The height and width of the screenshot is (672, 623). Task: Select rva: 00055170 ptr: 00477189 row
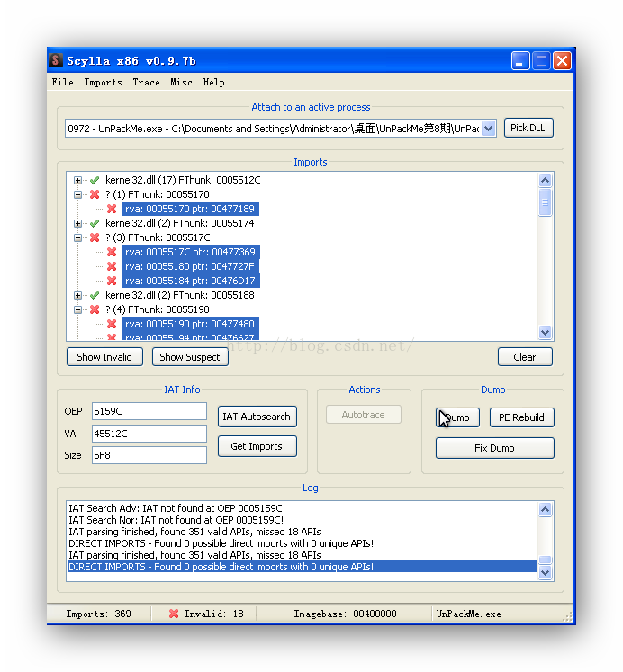(x=190, y=209)
